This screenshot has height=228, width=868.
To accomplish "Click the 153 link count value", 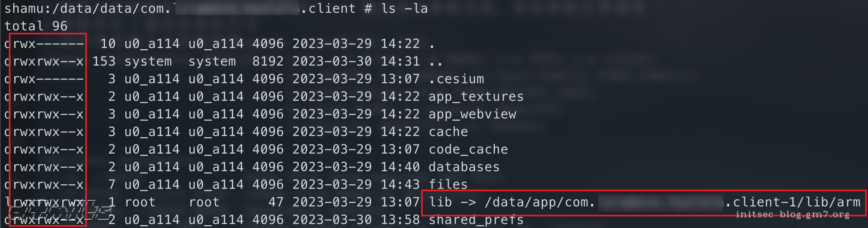I will point(104,62).
